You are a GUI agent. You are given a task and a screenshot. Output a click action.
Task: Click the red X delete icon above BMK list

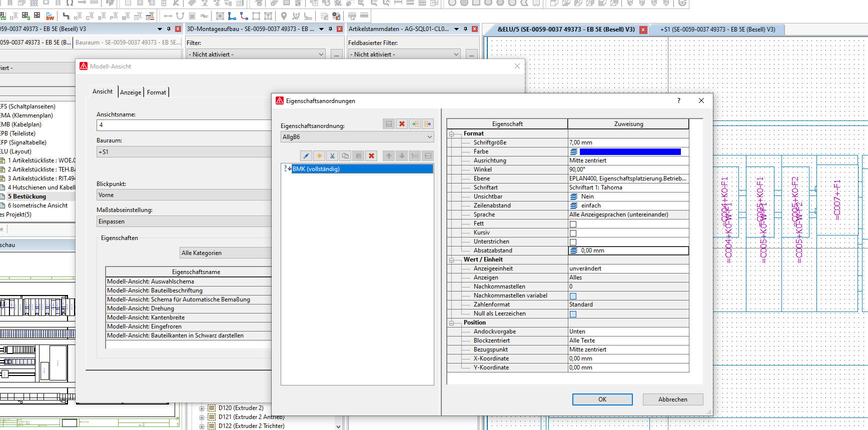click(x=371, y=156)
